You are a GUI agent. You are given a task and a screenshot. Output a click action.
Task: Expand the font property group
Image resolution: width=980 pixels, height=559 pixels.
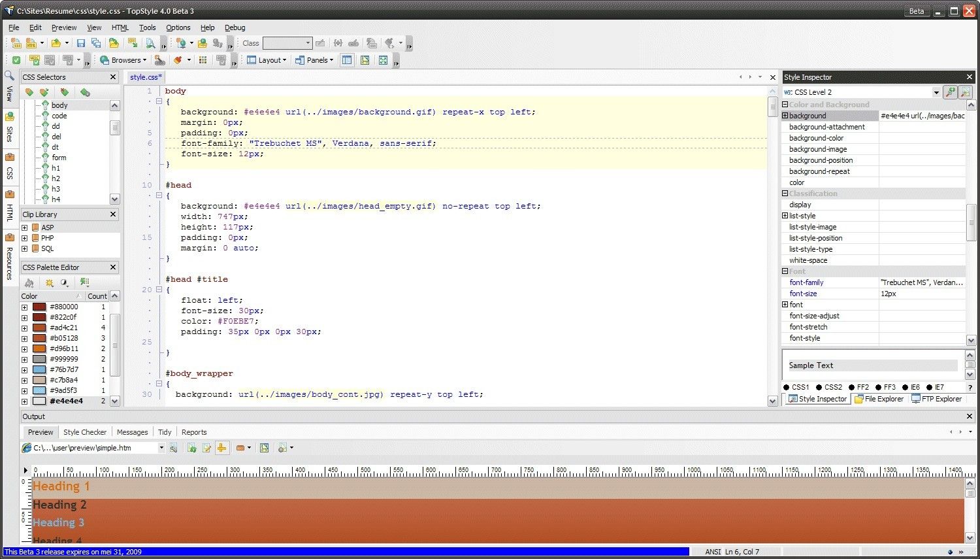[785, 305]
